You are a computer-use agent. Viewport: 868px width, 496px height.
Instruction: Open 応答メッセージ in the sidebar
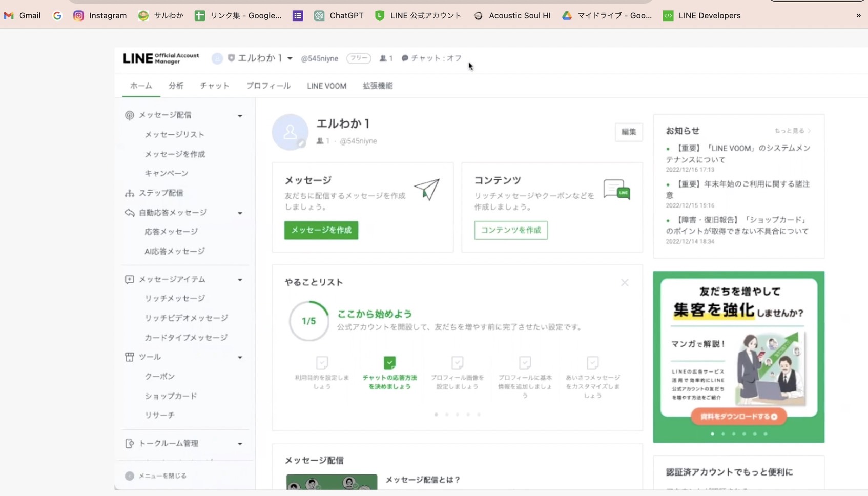click(171, 232)
